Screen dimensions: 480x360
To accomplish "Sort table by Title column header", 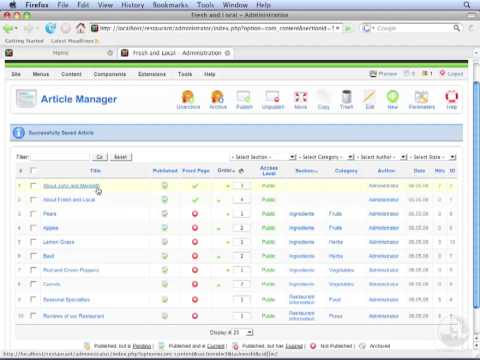I will click(95, 171).
